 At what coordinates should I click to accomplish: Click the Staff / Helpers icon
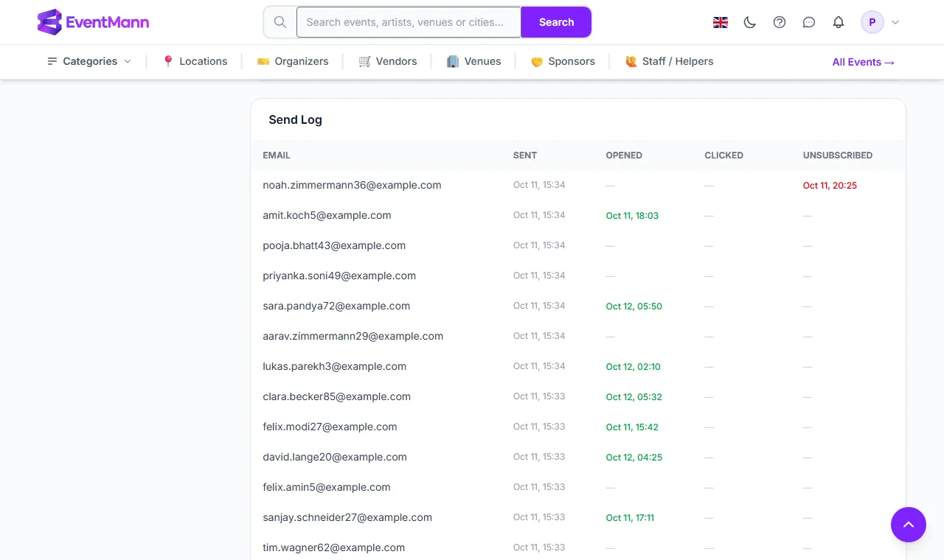click(631, 61)
